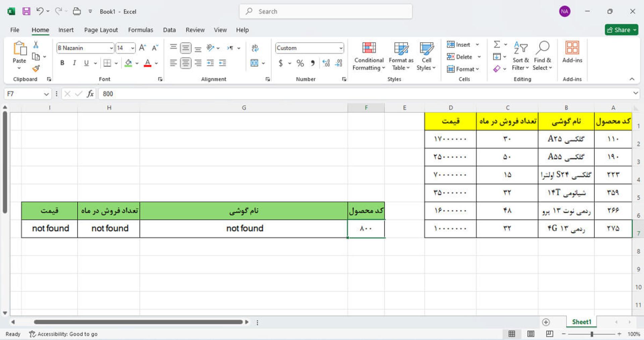Click the Copy icon in Clipboard group
The width and height of the screenshot is (644, 340).
coord(36,56)
